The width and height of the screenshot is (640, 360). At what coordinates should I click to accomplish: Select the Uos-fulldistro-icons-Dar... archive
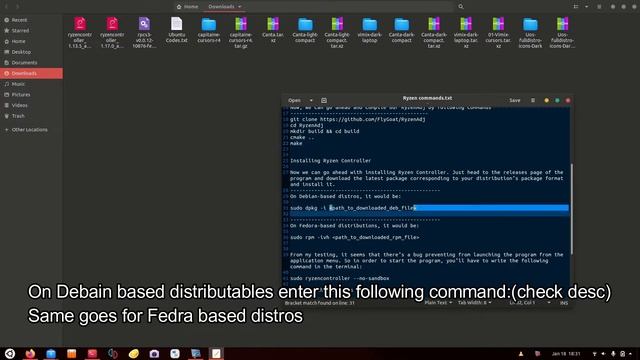[x=562, y=33]
